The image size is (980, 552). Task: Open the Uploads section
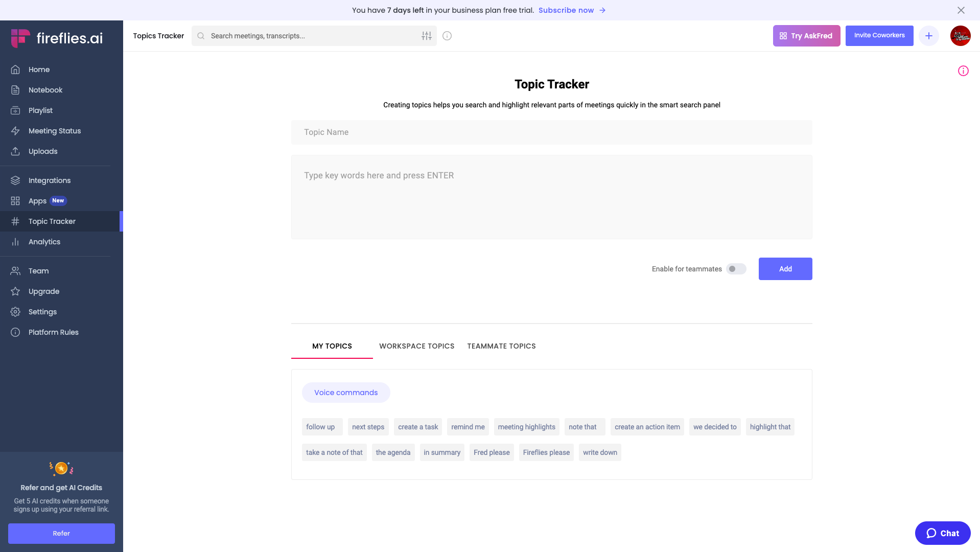[15, 151]
